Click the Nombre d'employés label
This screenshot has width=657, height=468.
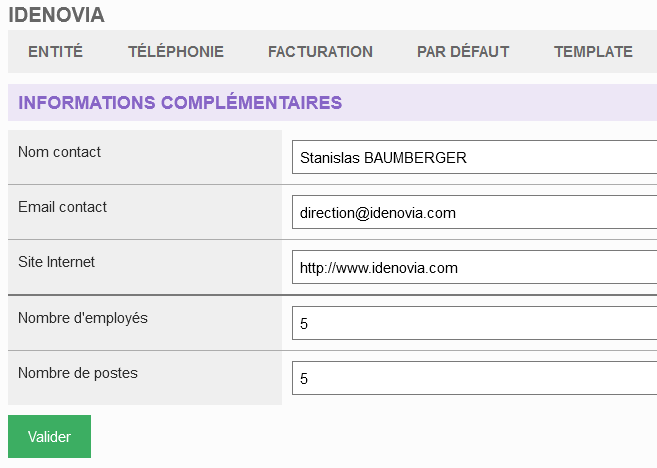(83, 318)
